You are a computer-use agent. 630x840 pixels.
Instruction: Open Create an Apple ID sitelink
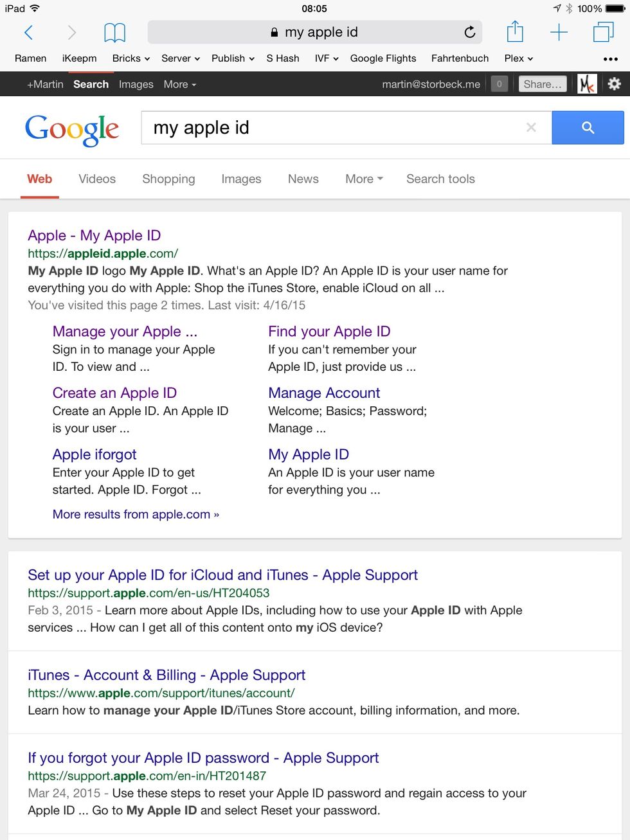[114, 393]
